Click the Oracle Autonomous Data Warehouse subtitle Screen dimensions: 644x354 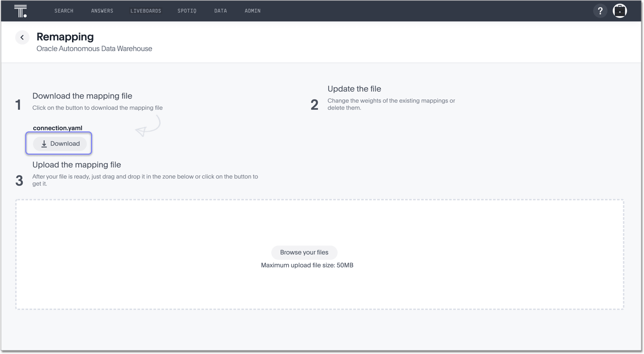(94, 48)
